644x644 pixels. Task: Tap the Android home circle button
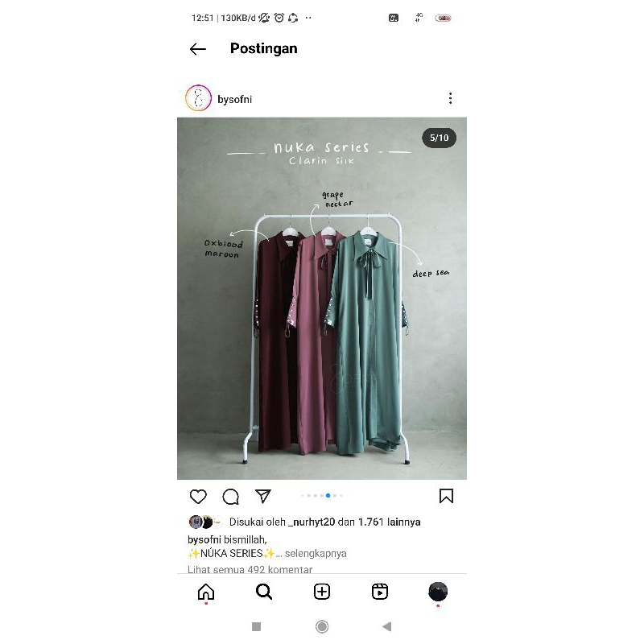click(321, 627)
